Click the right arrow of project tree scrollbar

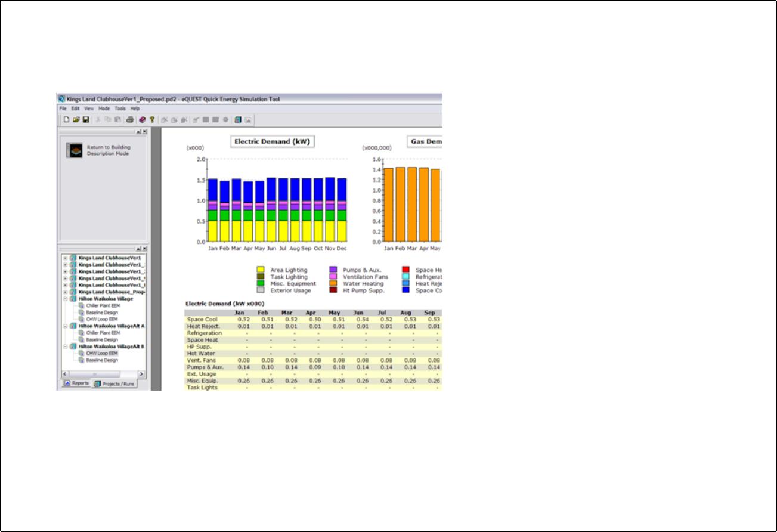point(141,374)
